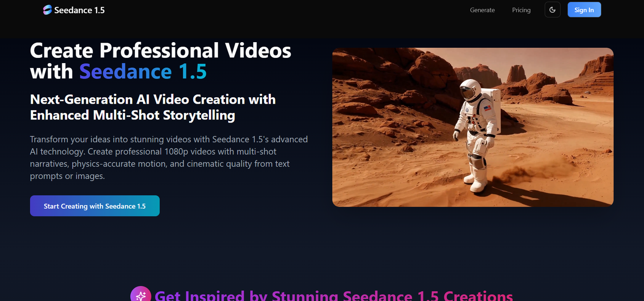Open the Mars astronaut hero video
This screenshot has width=644, height=301.
(x=473, y=127)
